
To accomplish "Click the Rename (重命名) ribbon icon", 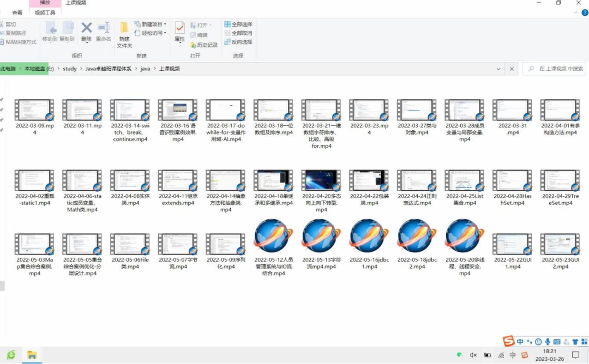I will coord(104,32).
